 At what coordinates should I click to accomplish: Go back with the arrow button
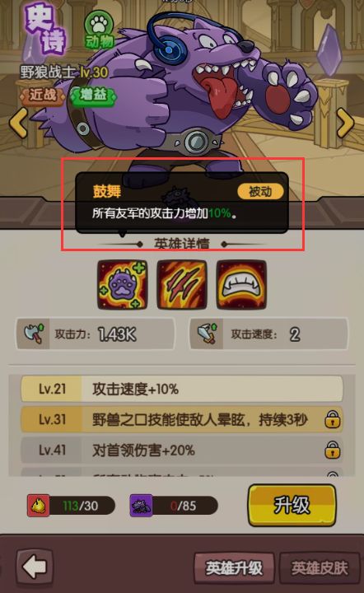(34, 567)
